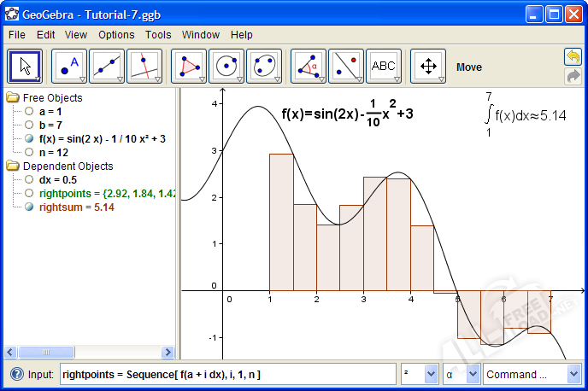The width and height of the screenshot is (588, 391).
Task: Select the Perpendicular line tool
Action: (144, 66)
